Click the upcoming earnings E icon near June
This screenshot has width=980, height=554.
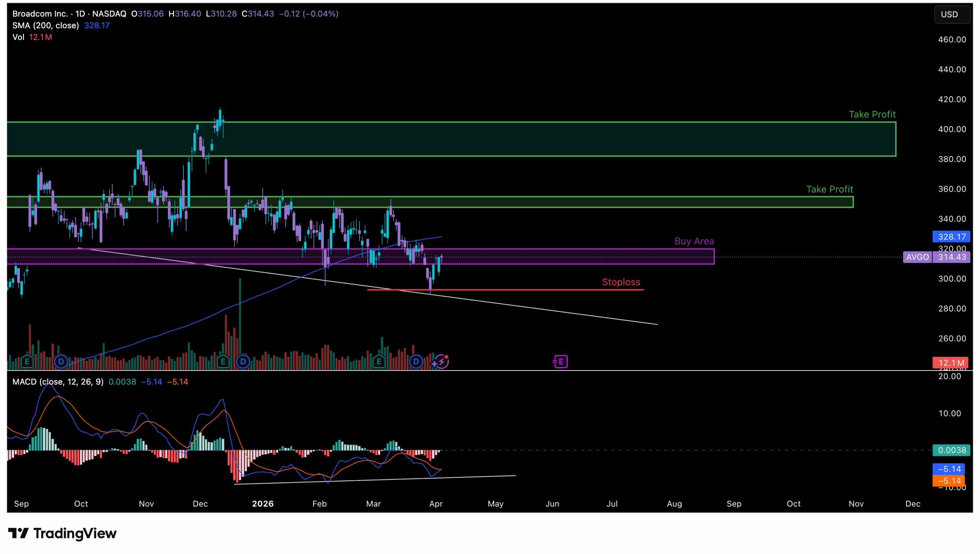[x=560, y=361]
